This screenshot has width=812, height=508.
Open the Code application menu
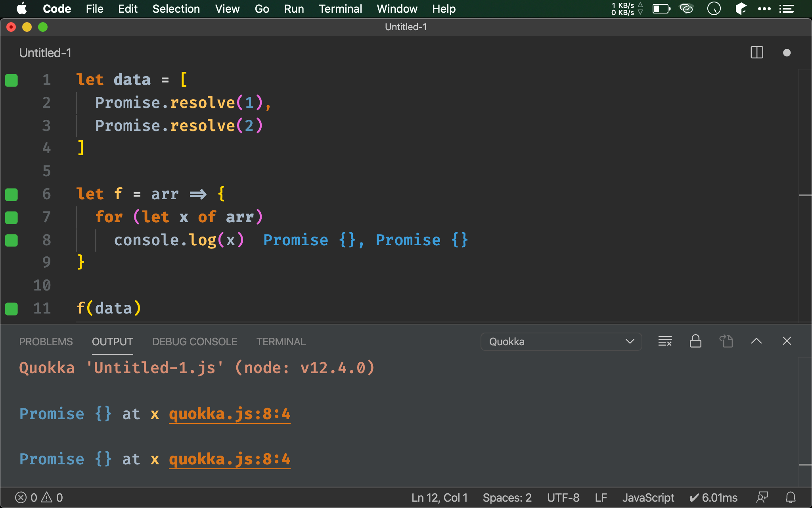57,9
